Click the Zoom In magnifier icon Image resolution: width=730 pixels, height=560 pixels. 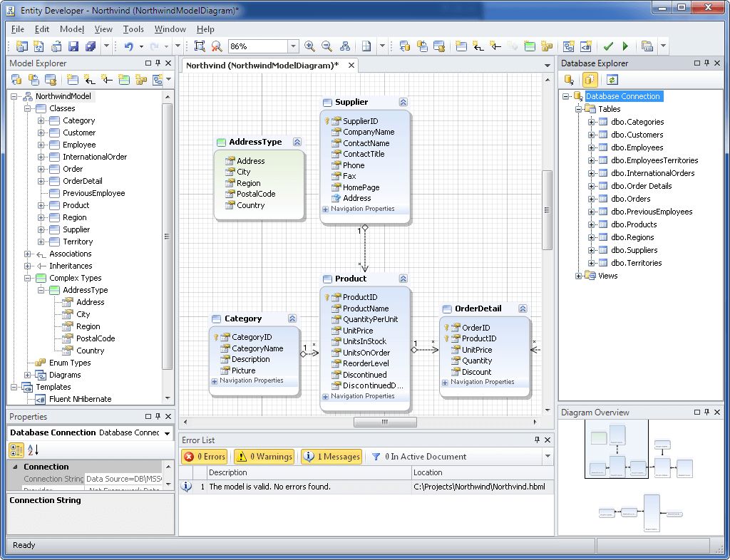click(x=309, y=46)
